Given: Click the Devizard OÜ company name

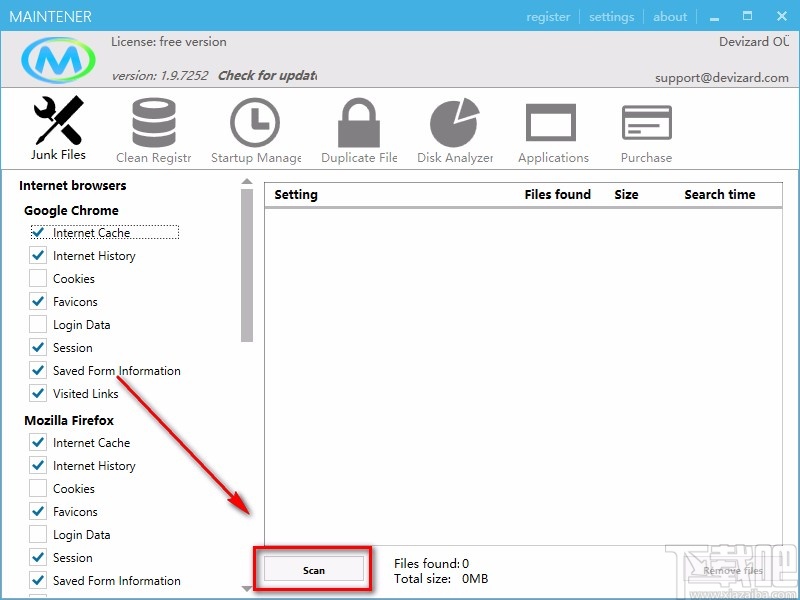Looking at the screenshot, I should pos(754,41).
